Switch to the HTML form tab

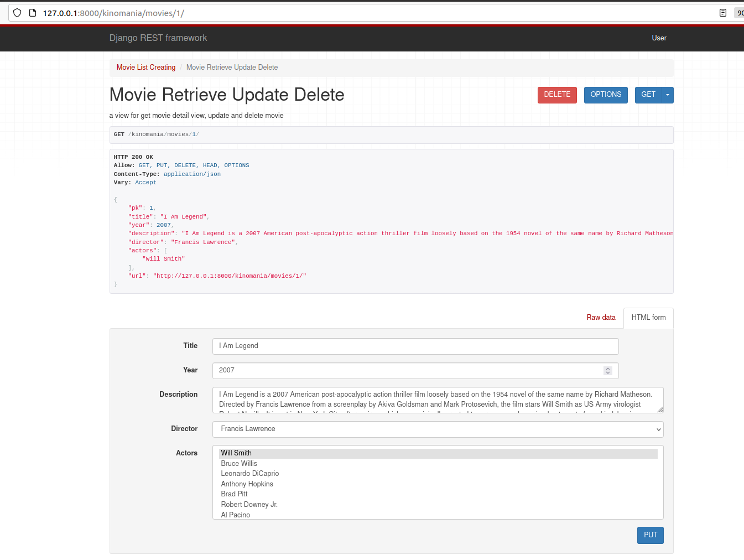(648, 318)
